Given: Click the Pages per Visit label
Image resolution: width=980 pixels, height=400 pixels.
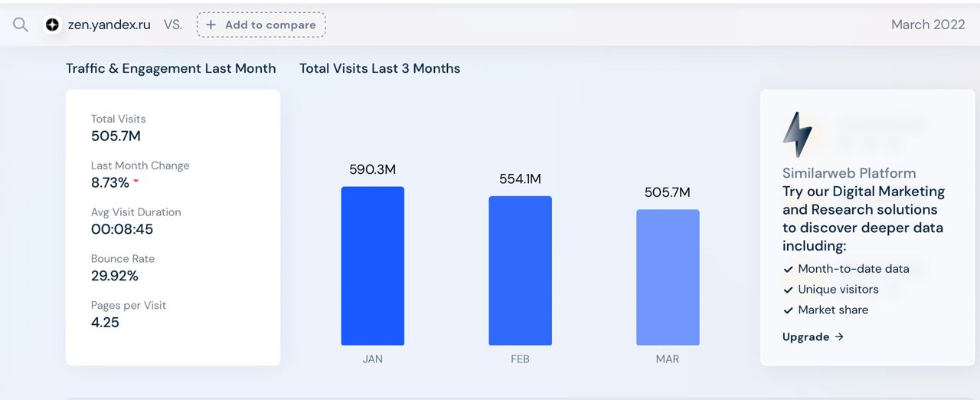Looking at the screenshot, I should [129, 305].
